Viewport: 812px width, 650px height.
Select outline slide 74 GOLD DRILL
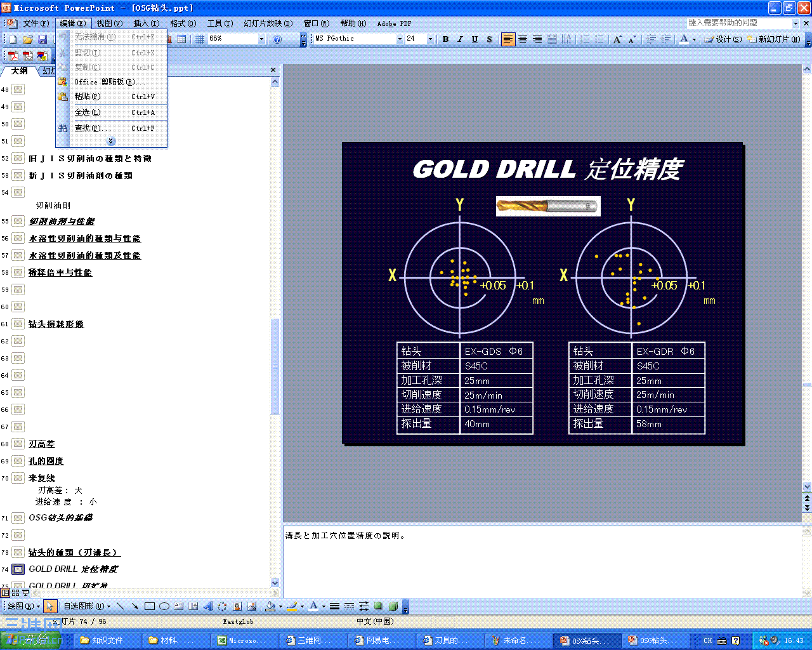(73, 569)
